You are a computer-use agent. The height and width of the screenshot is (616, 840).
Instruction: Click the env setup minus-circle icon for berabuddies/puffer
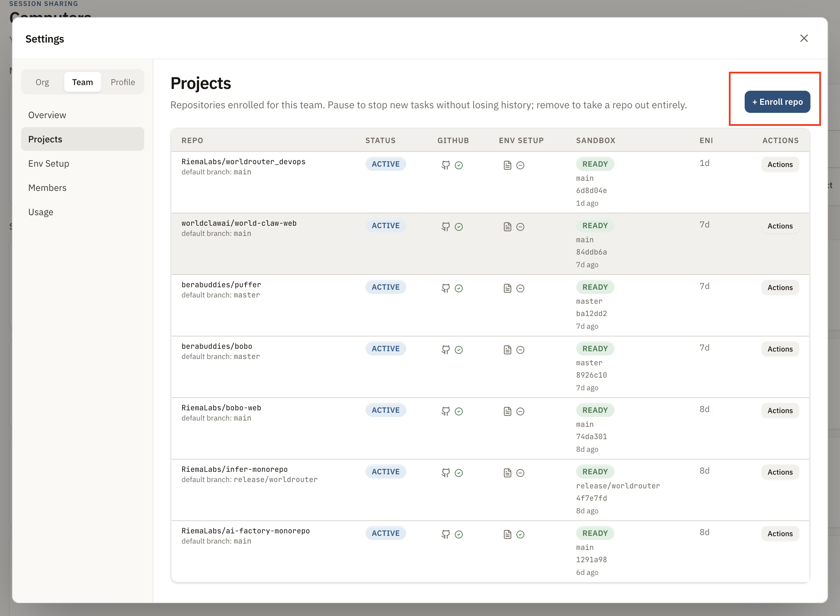click(x=520, y=288)
